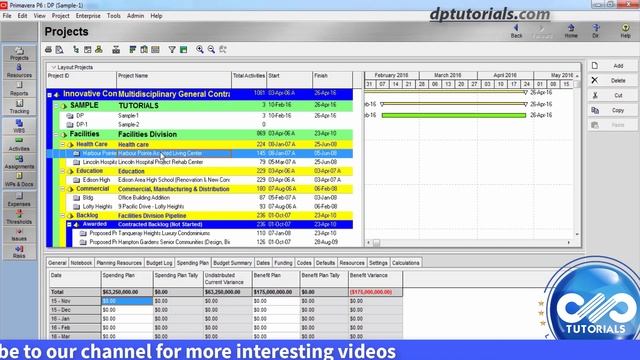Image resolution: width=640 pixels, height=360 pixels.
Task: Open Issues from the left sidebar
Action: point(19,234)
